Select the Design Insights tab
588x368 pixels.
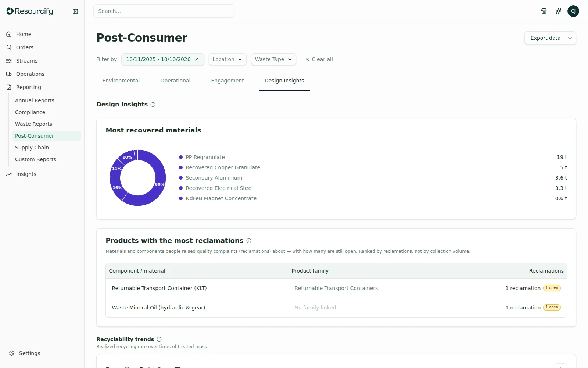pyautogui.click(x=284, y=81)
